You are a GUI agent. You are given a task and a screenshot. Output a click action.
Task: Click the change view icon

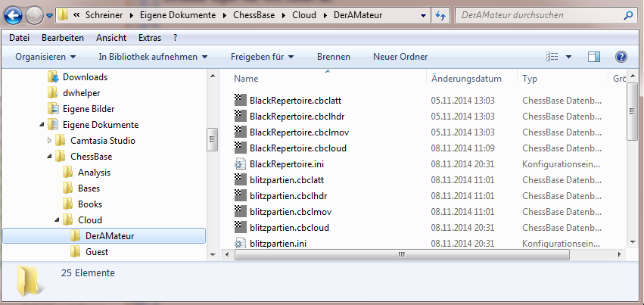pyautogui.click(x=552, y=57)
